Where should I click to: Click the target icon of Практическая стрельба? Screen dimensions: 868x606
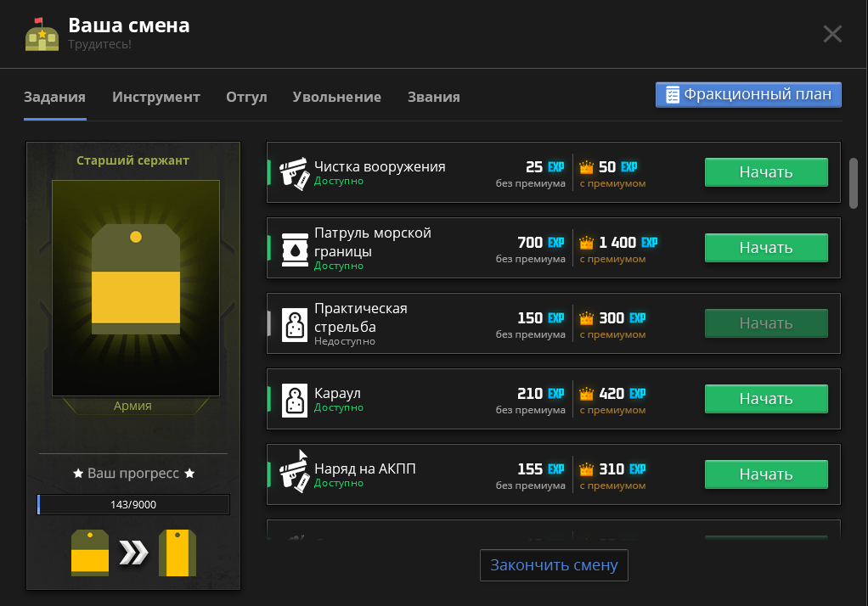coord(295,325)
